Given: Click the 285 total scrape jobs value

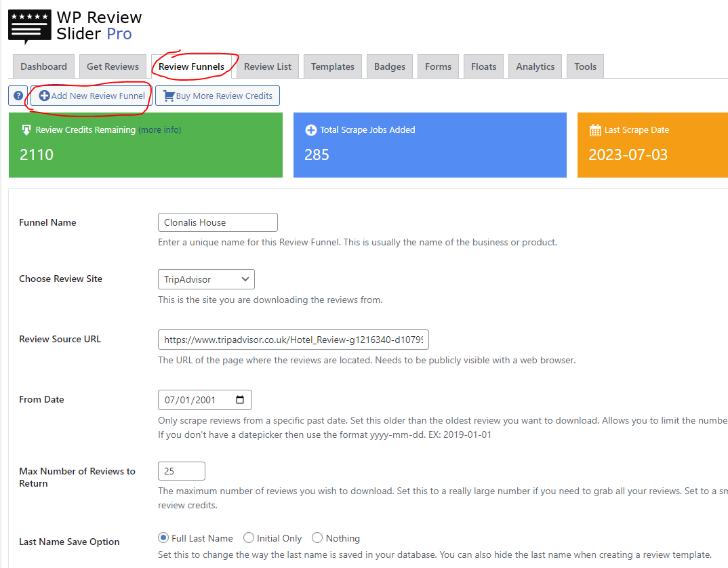Looking at the screenshot, I should point(317,155).
